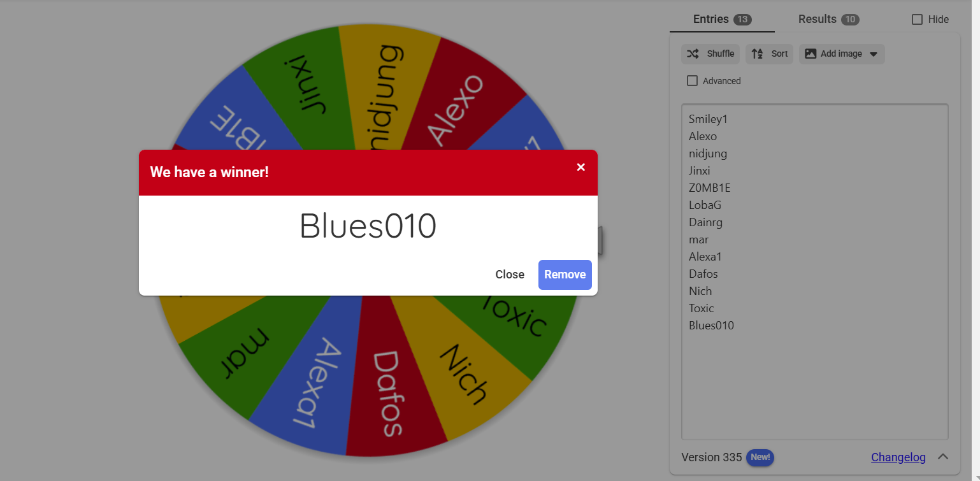
Task: Click the wheel pointer arrow marker
Action: point(600,241)
